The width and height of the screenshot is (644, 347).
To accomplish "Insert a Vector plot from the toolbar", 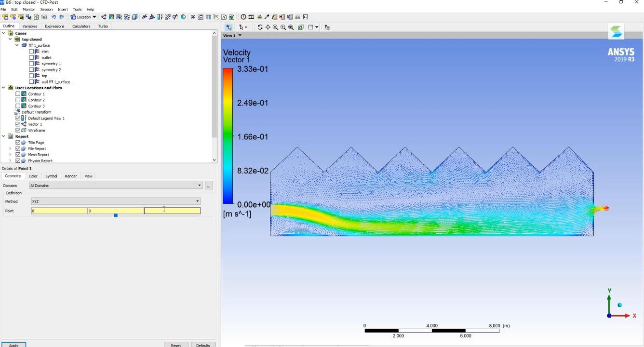I will pyautogui.click(x=104, y=17).
